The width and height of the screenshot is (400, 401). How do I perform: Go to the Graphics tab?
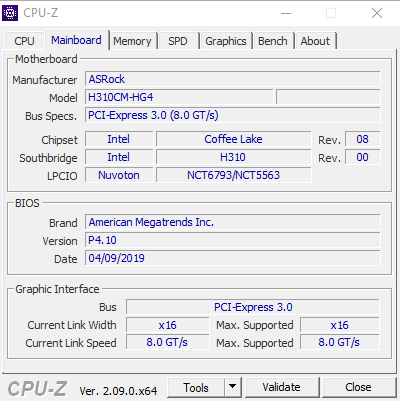(x=226, y=41)
